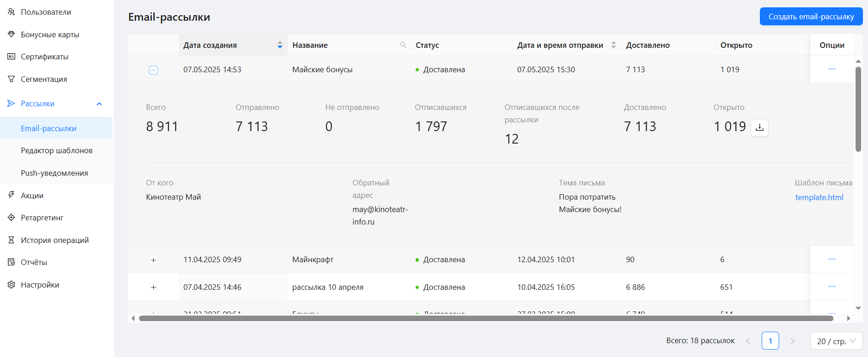Click the Всего value 8 911
Screen dimensions: 868x357
coord(162,127)
